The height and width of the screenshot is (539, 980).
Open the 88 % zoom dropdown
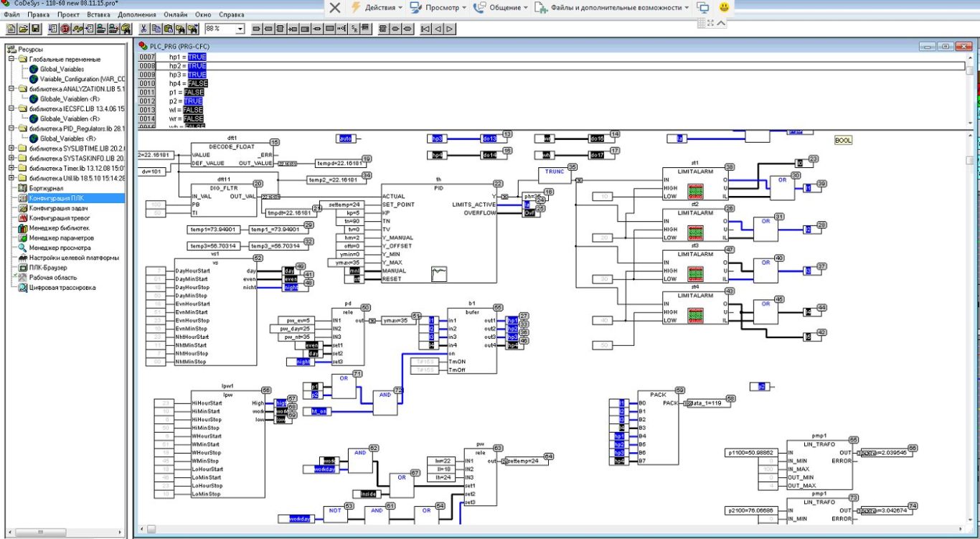pos(240,29)
